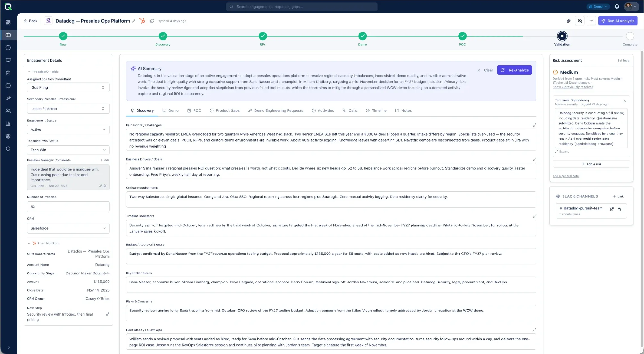Expand the Technical Dependency risk text

562,152
